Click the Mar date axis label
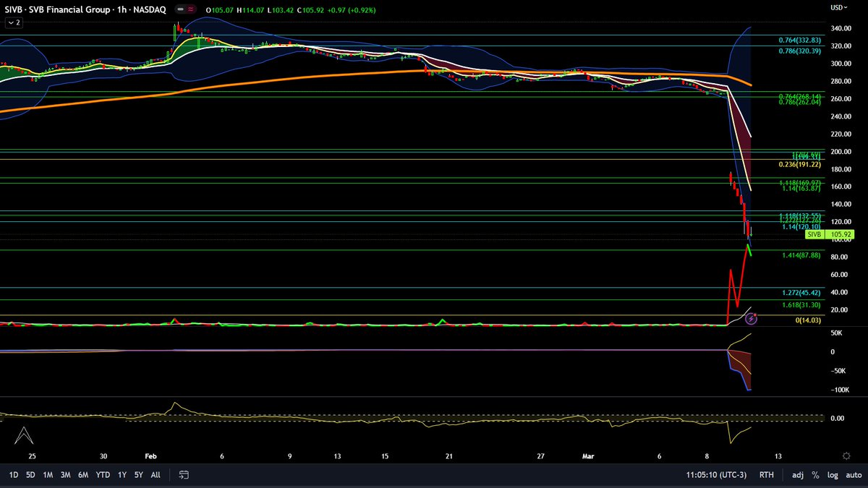This screenshot has width=868, height=488. click(x=587, y=456)
